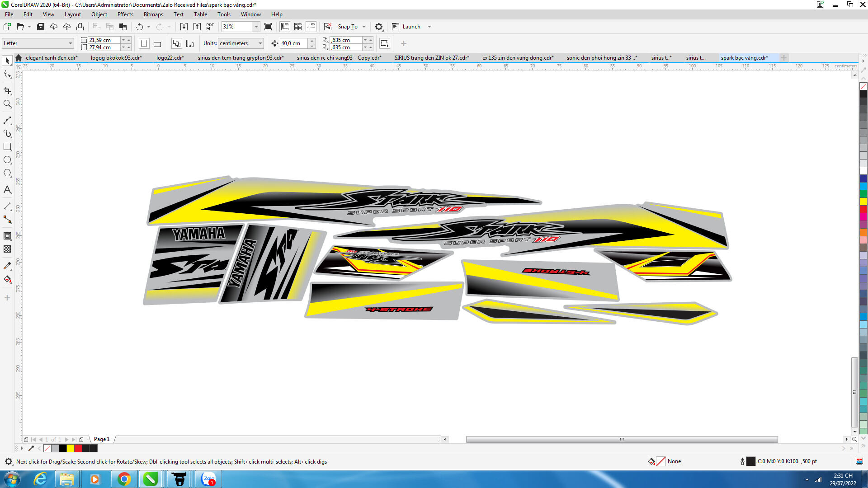The image size is (868, 488).
Task: Expand the open-recent dropdown arrow
Action: click(x=29, y=27)
